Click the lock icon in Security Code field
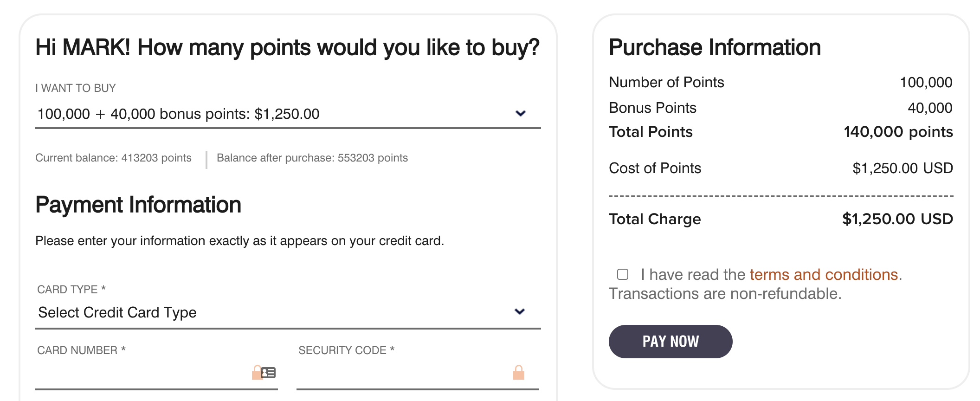980x401 pixels. pyautogui.click(x=518, y=373)
